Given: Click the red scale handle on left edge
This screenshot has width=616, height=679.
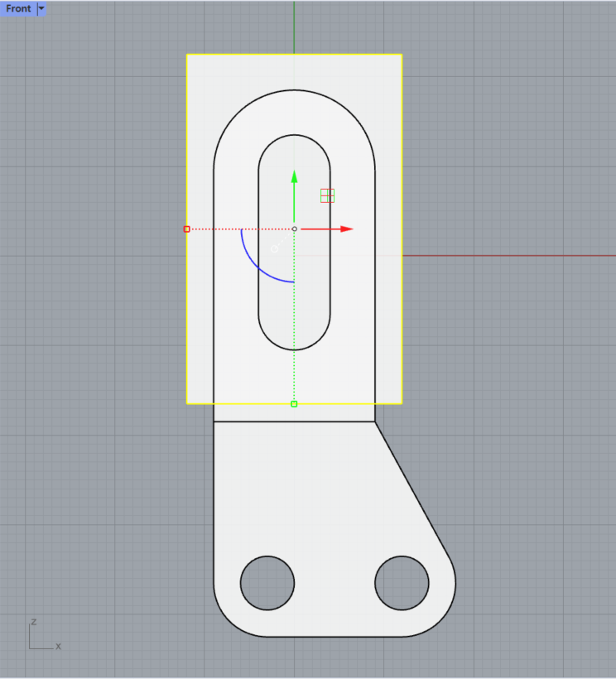Looking at the screenshot, I should pyautogui.click(x=186, y=229).
